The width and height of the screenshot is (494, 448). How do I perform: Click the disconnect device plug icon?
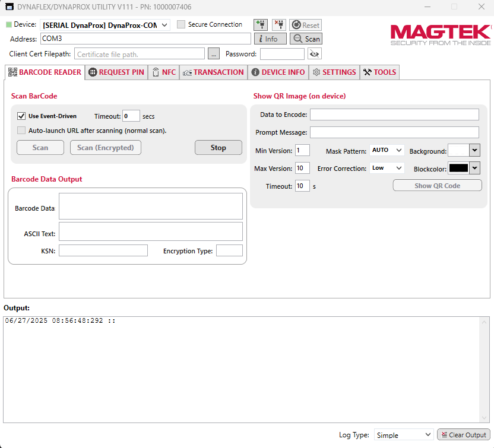279,24
